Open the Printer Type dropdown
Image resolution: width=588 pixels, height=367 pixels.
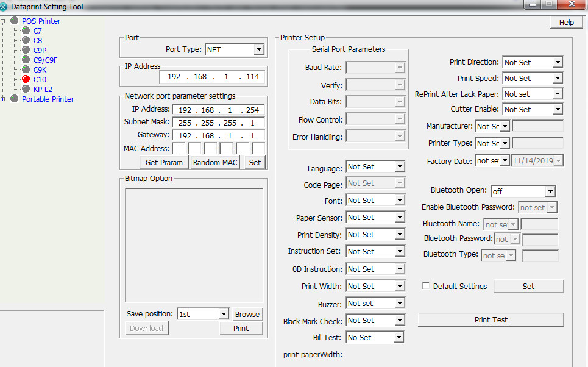(505, 143)
